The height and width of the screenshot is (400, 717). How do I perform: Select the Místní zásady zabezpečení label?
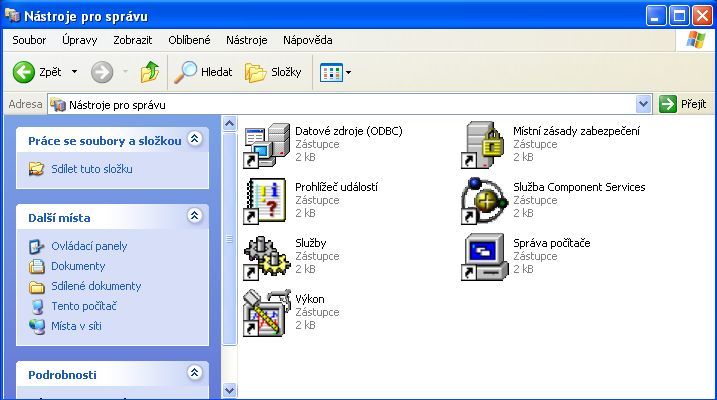[x=576, y=131]
